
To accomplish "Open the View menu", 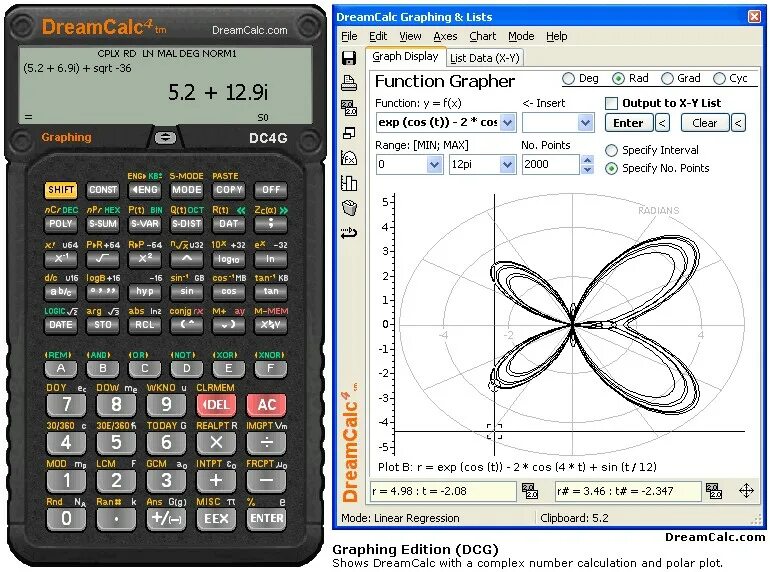I will click(410, 36).
